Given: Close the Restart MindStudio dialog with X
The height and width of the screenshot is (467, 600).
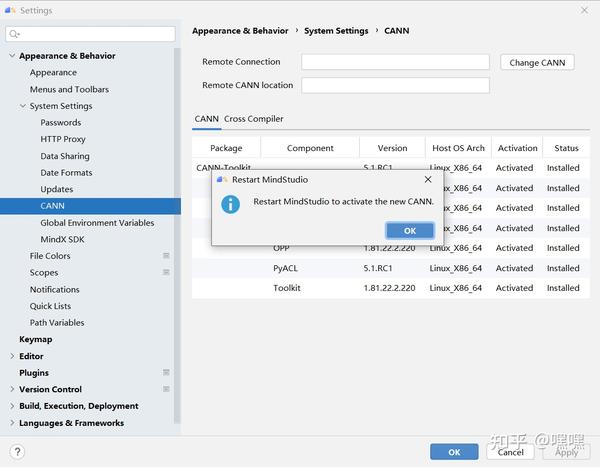Looking at the screenshot, I should click(428, 180).
